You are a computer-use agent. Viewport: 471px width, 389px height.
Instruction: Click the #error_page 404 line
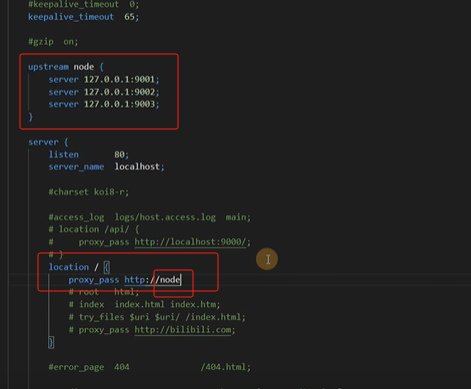point(150,367)
